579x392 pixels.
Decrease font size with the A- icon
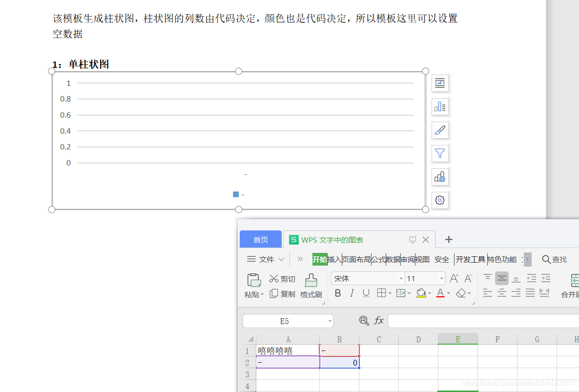469,278
